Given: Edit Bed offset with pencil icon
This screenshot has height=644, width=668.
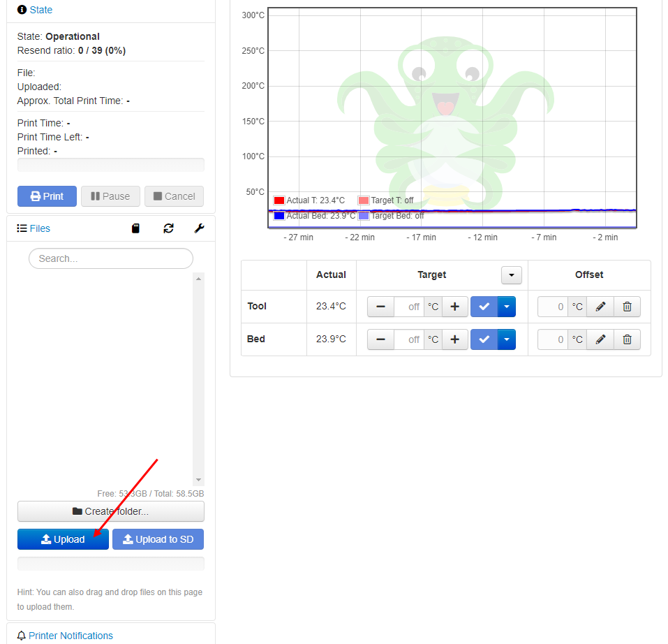Looking at the screenshot, I should point(600,339).
